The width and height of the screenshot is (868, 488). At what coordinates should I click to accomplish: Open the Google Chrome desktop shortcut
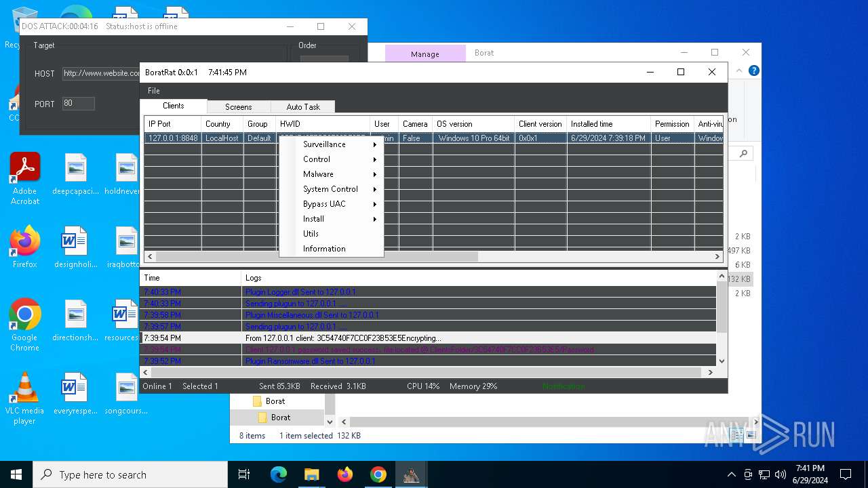[x=25, y=325]
